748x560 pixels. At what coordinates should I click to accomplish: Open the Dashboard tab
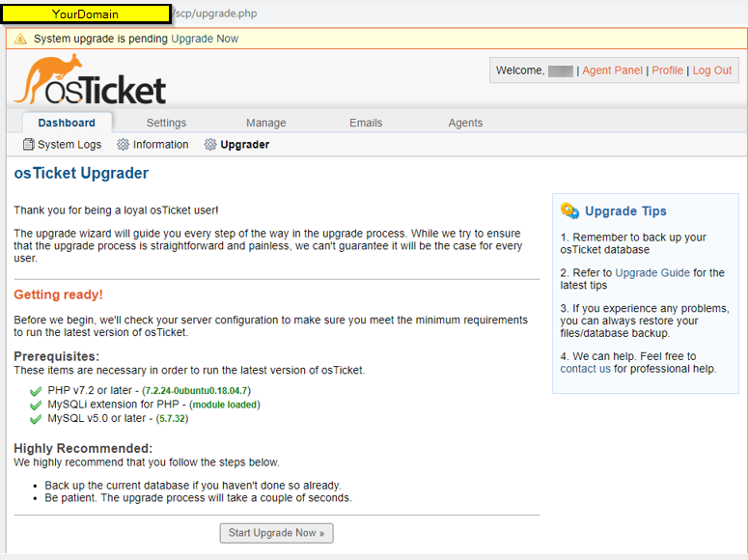click(x=67, y=123)
